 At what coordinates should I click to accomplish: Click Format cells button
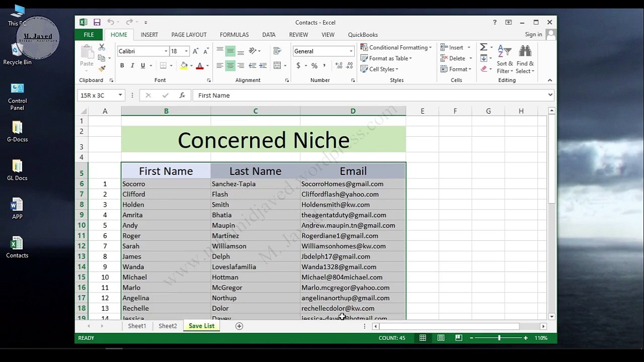[x=454, y=69]
